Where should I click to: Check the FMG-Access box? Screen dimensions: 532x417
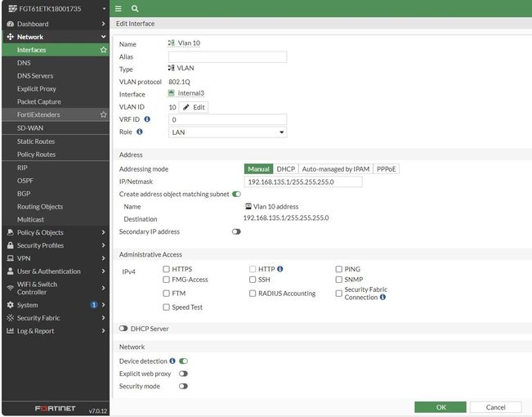pos(166,280)
